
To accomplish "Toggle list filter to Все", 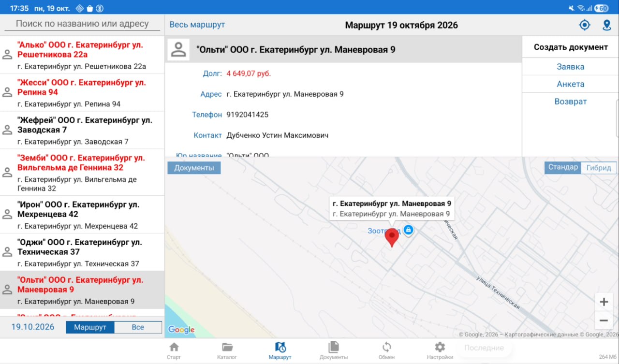I will click(x=138, y=327).
